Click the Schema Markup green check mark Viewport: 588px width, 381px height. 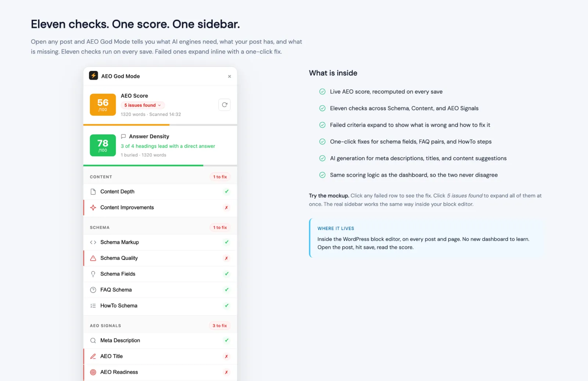(227, 242)
